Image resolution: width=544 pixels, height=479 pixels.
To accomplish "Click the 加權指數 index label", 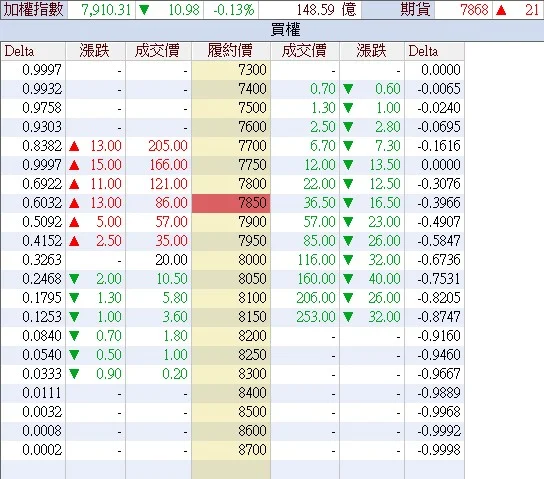I will [33, 9].
